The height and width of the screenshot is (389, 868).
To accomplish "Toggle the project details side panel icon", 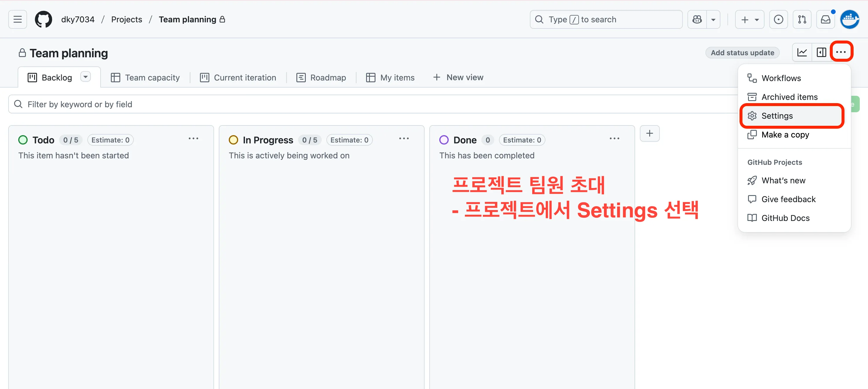I will pyautogui.click(x=821, y=53).
